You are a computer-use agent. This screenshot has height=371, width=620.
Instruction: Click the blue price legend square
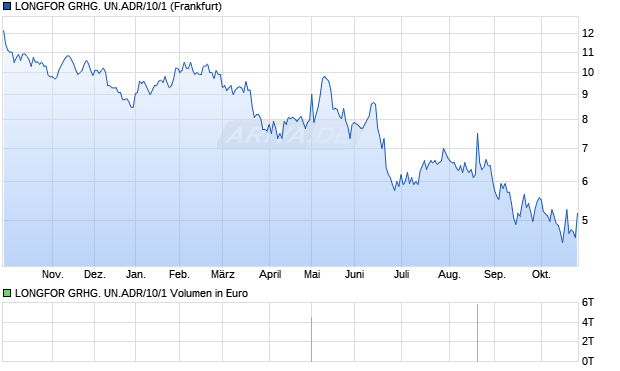[x=7, y=6]
